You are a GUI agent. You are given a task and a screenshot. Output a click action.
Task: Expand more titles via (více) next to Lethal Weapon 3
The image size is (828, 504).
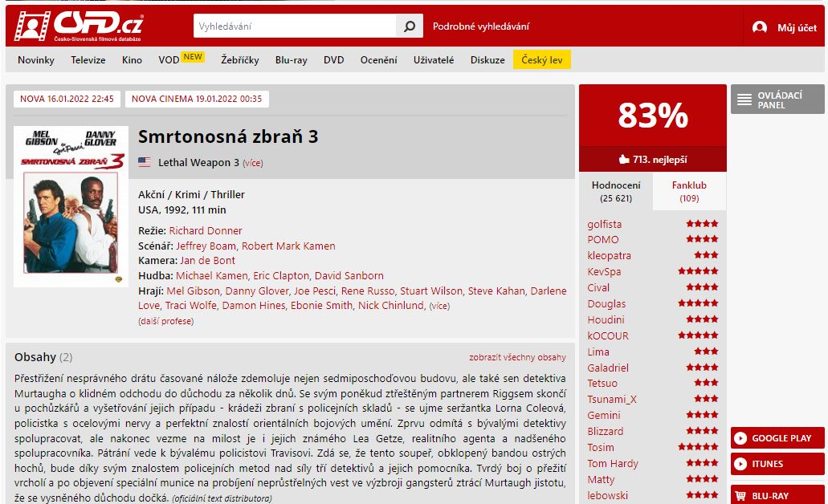(253, 163)
